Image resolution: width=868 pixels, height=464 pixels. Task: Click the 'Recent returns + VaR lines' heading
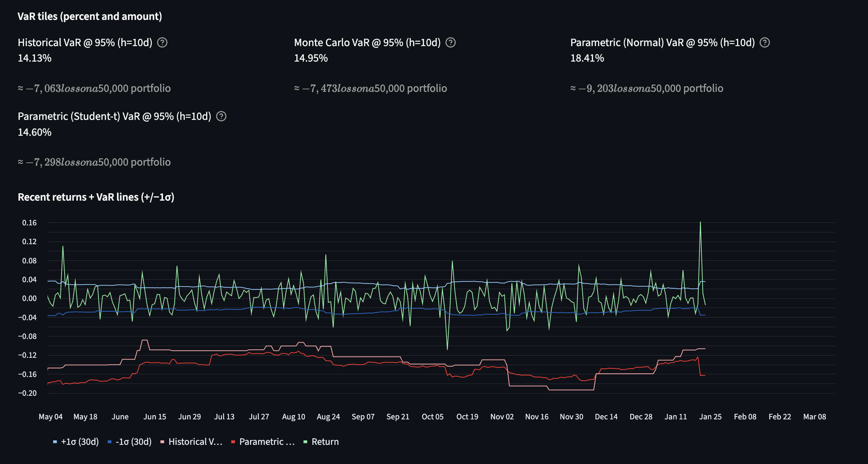click(96, 197)
